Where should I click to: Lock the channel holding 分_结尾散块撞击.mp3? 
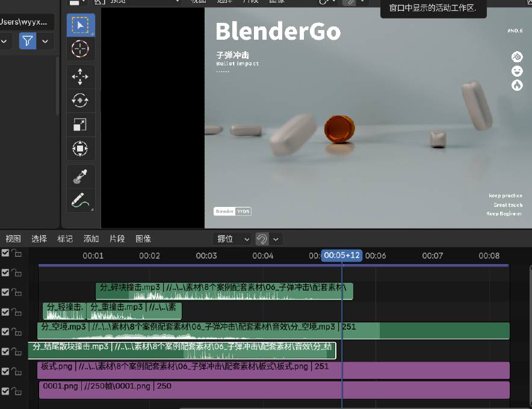(17, 352)
